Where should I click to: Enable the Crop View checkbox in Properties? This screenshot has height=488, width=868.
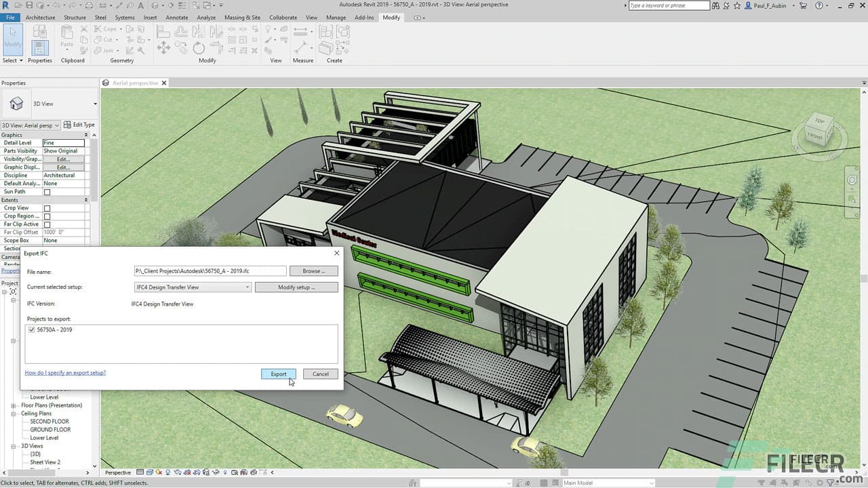pos(45,208)
